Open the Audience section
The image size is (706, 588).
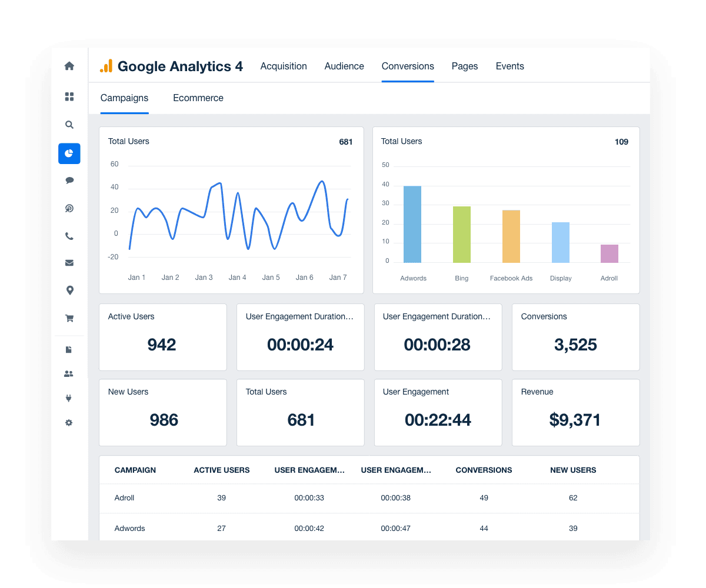coord(344,66)
